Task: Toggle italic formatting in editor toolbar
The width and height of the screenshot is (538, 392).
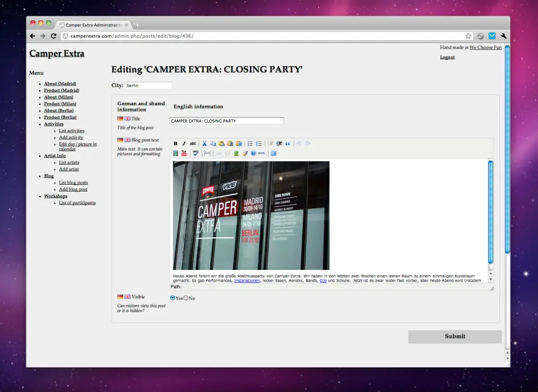Action: 184,144
